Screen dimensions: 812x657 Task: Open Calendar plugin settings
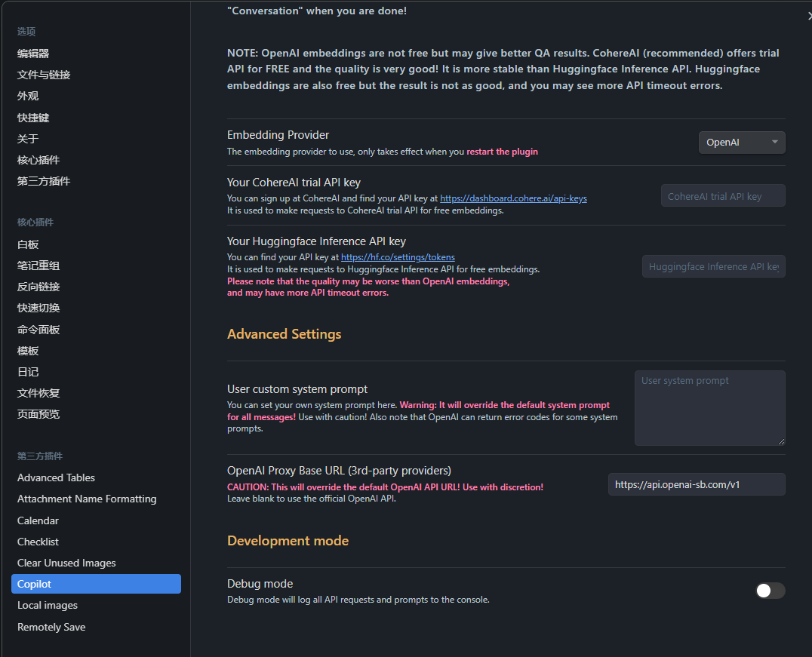coord(38,520)
